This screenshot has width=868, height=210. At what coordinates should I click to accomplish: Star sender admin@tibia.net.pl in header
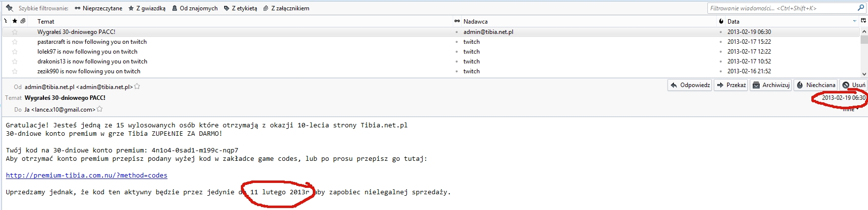[137, 87]
